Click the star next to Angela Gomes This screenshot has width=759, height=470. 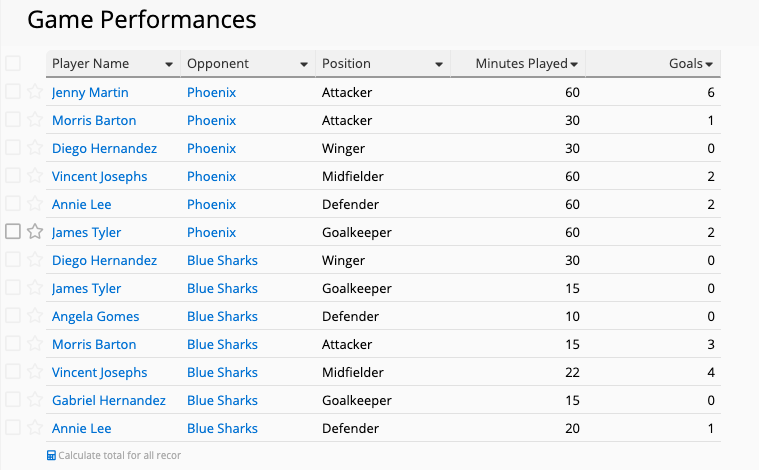(35, 316)
